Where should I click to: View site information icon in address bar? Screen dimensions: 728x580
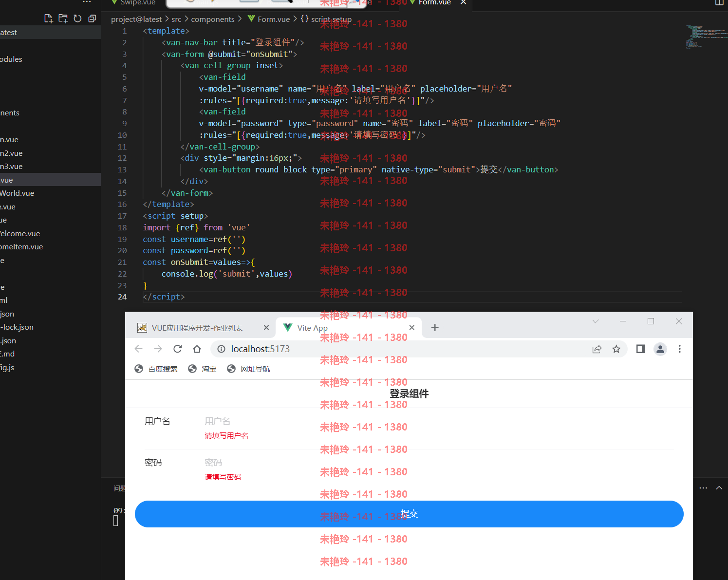tap(221, 349)
